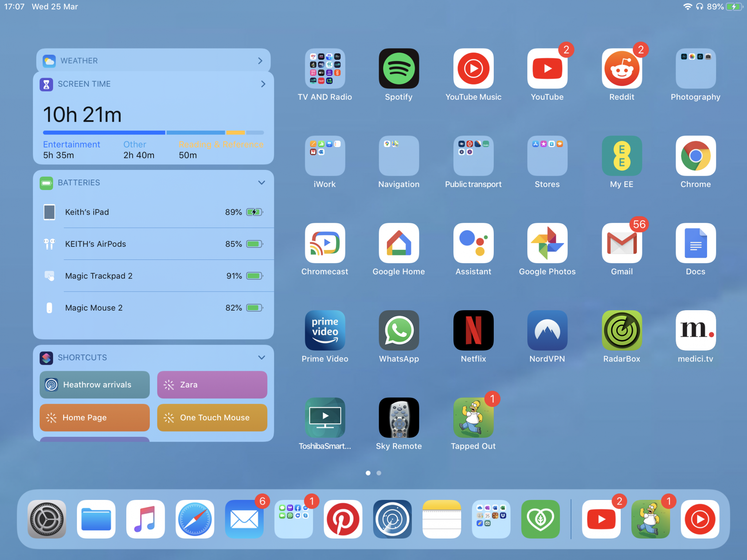Open the YouTube app in the grid
Screen dimensions: 747x560
(x=547, y=69)
